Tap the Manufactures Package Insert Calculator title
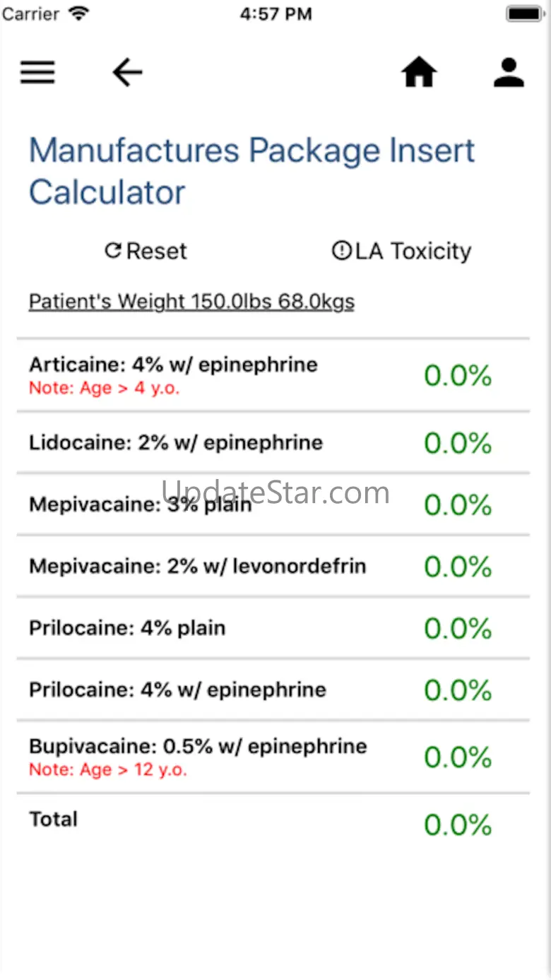 pos(251,171)
